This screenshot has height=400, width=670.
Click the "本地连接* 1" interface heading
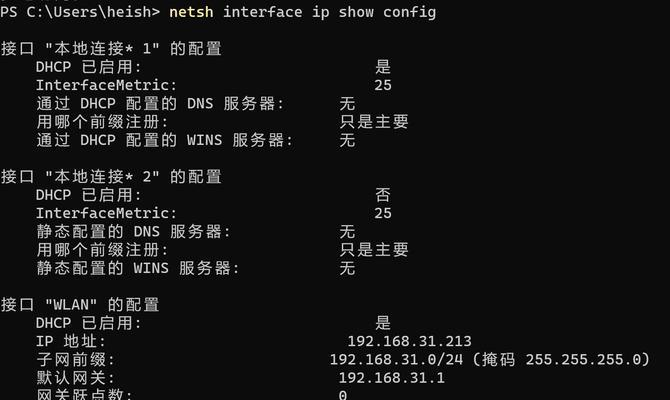pyautogui.click(x=111, y=48)
